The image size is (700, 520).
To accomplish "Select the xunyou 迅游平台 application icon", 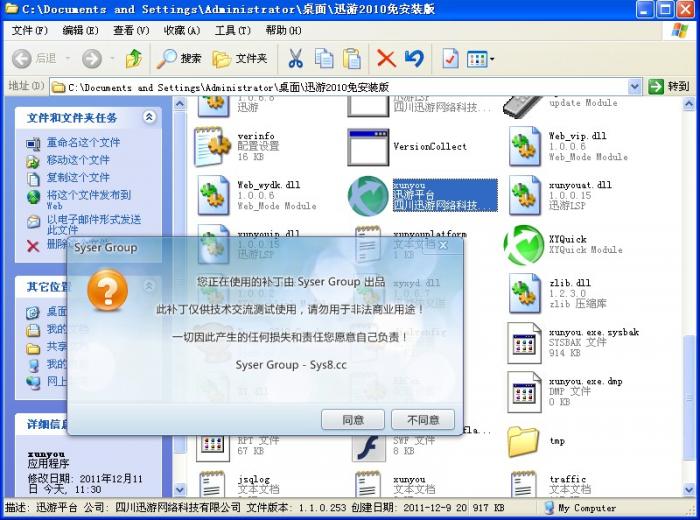I will [x=368, y=196].
